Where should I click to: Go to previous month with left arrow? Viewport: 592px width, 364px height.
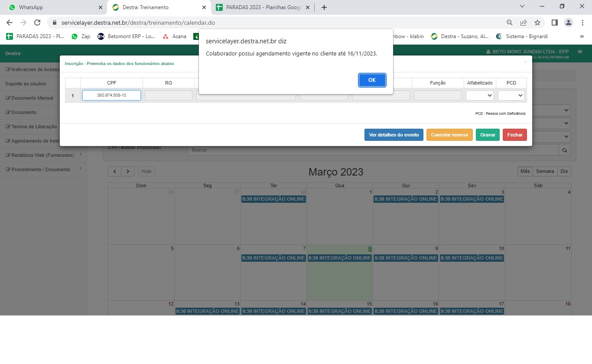114,171
